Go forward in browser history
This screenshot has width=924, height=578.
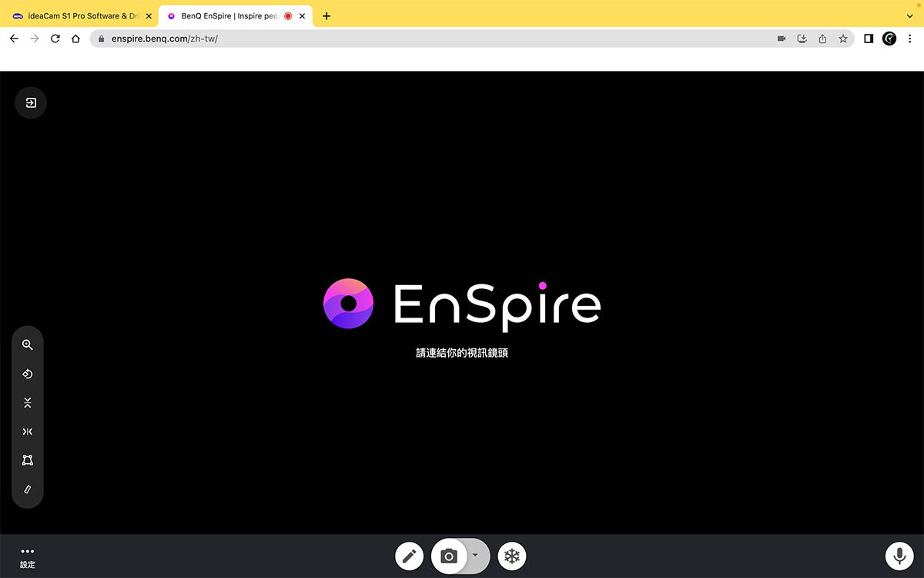click(x=34, y=39)
